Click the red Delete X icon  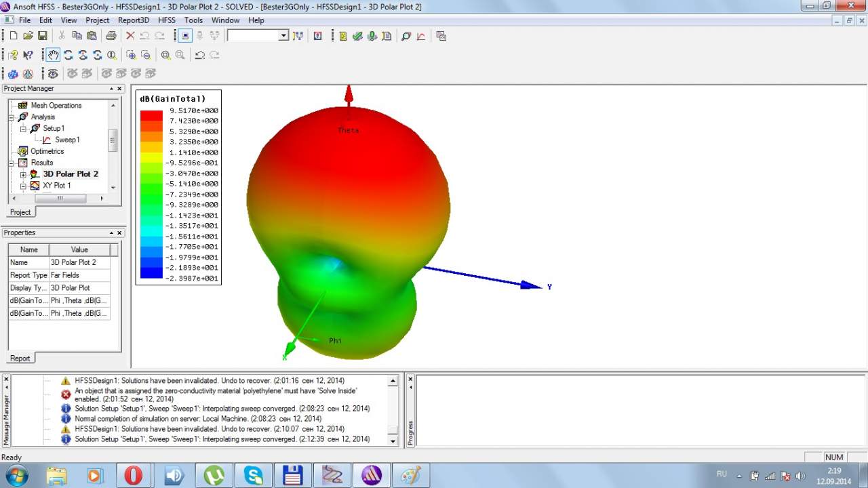[x=130, y=36]
